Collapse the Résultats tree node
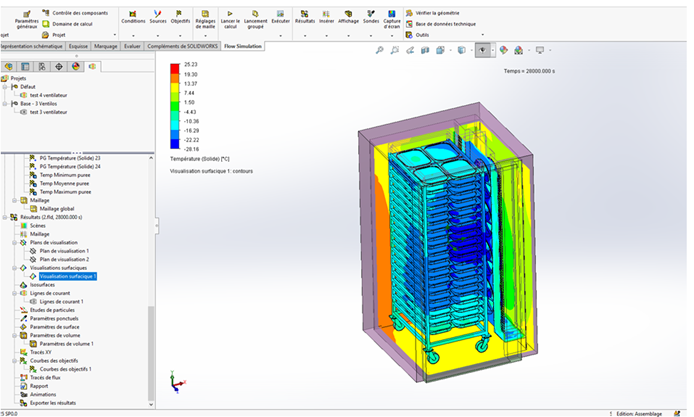This screenshot has width=694, height=417. (5, 217)
